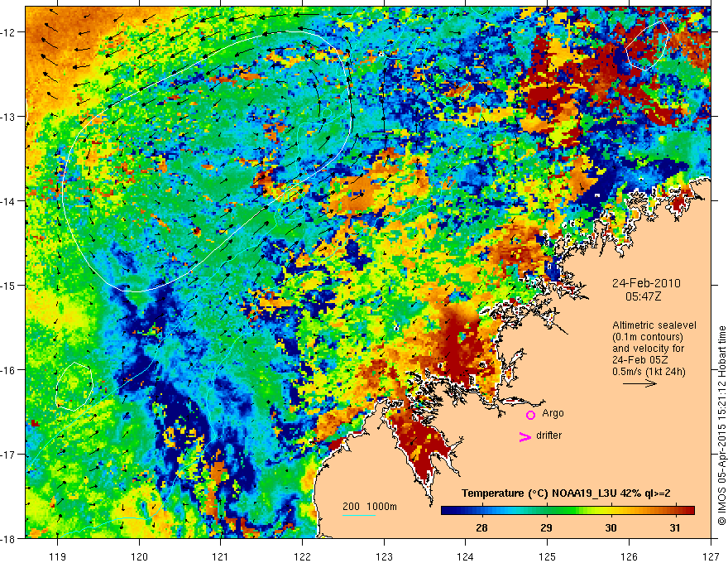Image resolution: width=728 pixels, height=563 pixels.
Task: Click the drifter legend label
Action: click(x=548, y=435)
